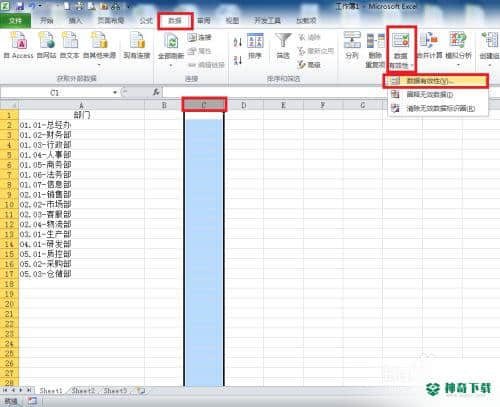500x407 pixels.
Task: Click the 删除重复项 remove duplicates icon
Action: [x=375, y=50]
